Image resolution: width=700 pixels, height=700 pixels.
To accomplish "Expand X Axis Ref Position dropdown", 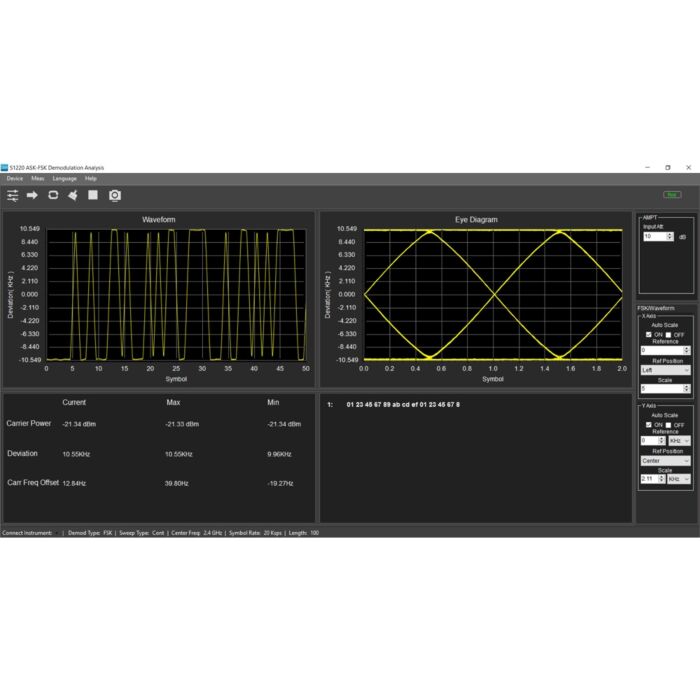I will click(x=665, y=370).
